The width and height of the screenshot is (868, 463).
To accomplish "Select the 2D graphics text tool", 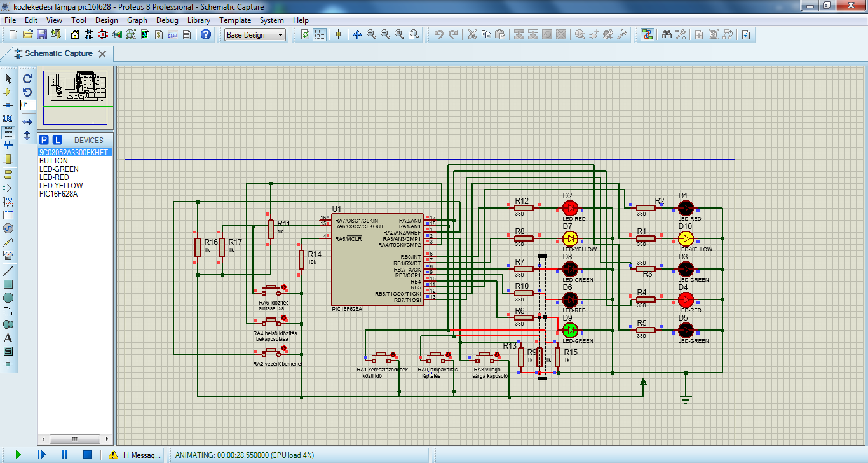I will tap(8, 338).
